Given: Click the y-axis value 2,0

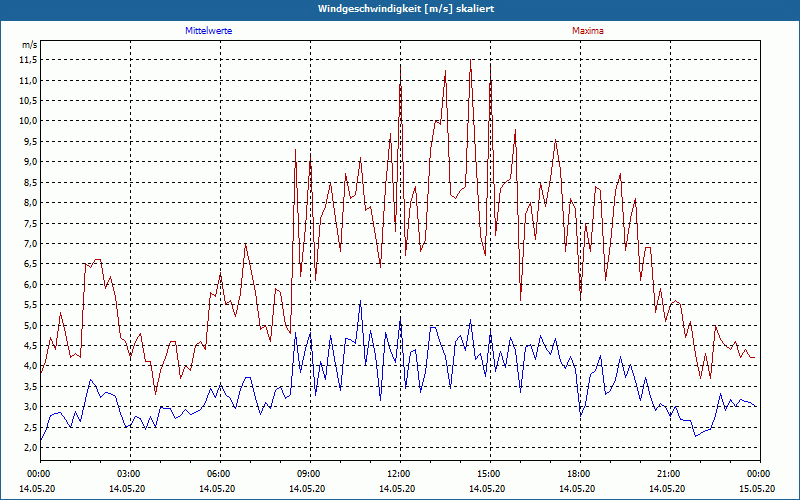Looking at the screenshot, I should click(31, 447).
